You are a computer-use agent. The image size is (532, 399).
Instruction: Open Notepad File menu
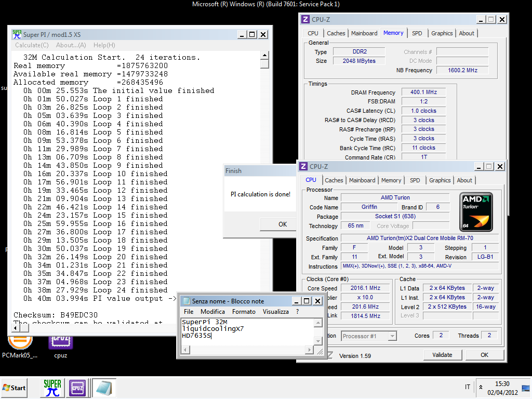[x=189, y=312]
